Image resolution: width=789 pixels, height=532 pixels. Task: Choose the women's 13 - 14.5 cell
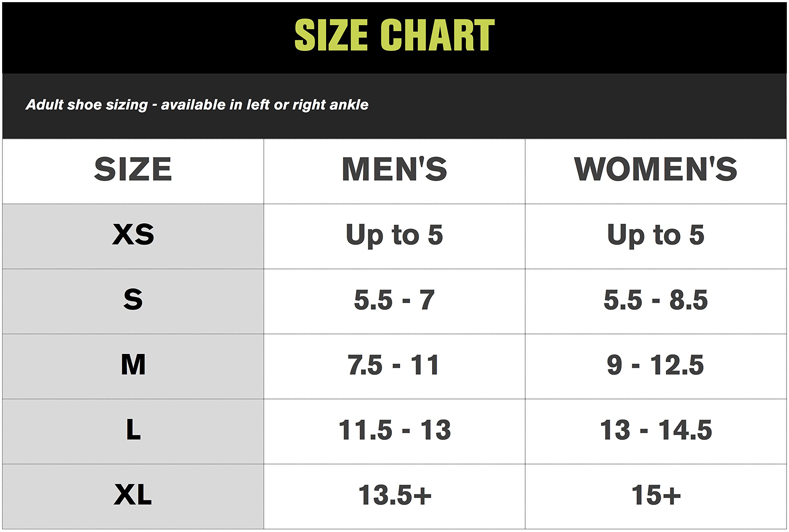[x=656, y=430]
